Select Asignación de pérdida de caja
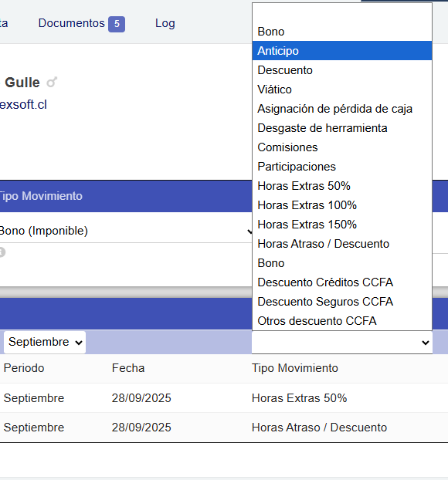 click(x=342, y=109)
